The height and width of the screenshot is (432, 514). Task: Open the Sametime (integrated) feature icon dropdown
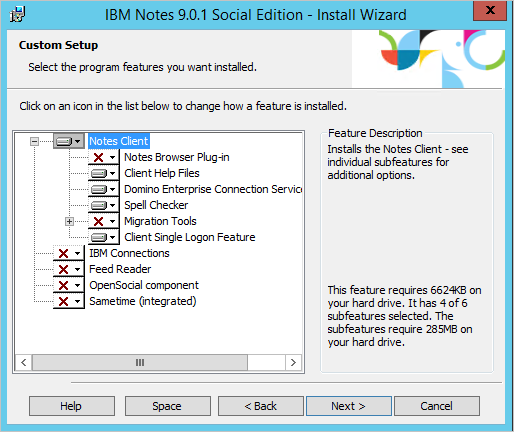pos(69,301)
